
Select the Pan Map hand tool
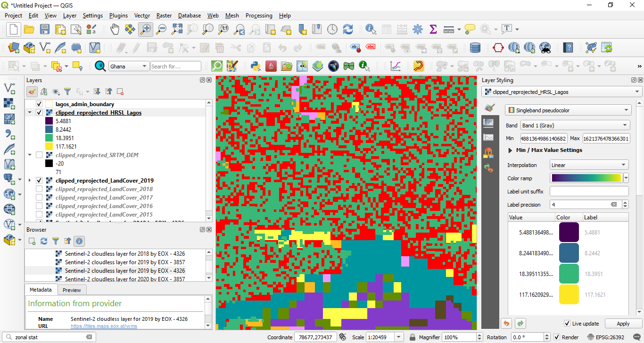[115, 29]
